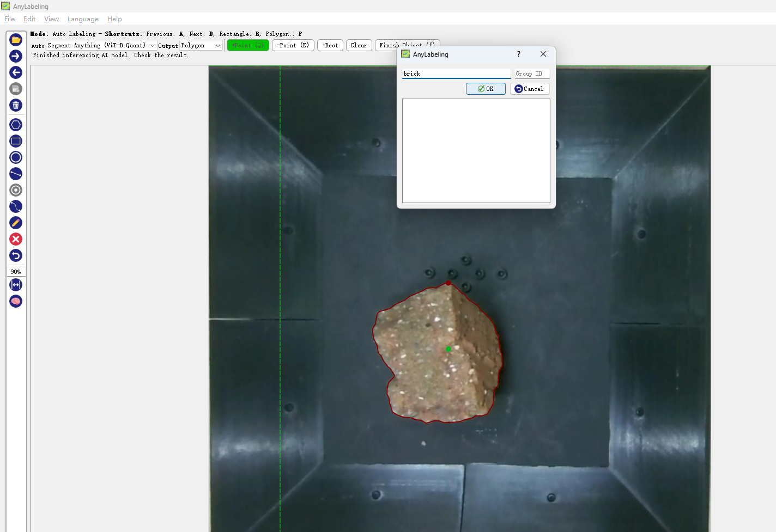Select the line drawing tool

coord(16,174)
